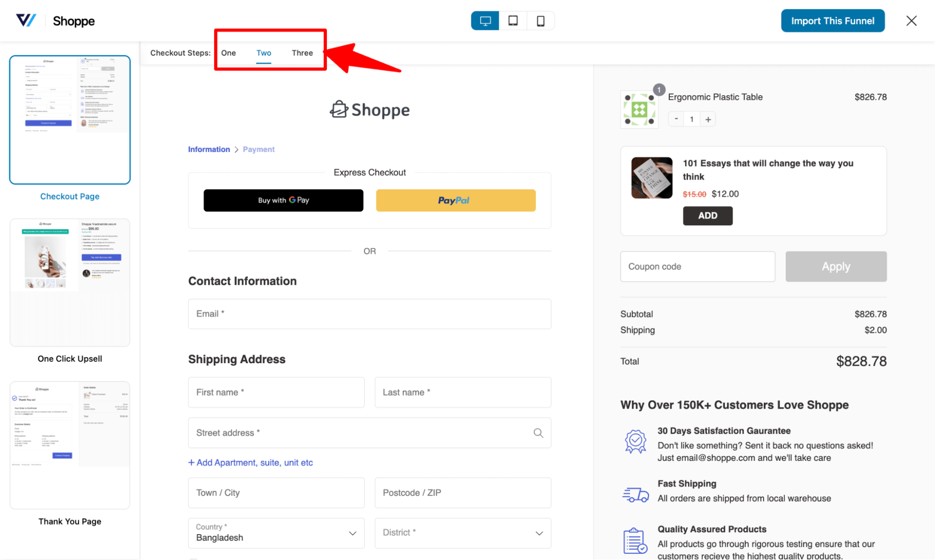The height and width of the screenshot is (560, 935).
Task: Click Import This Funnel button
Action: pos(833,21)
